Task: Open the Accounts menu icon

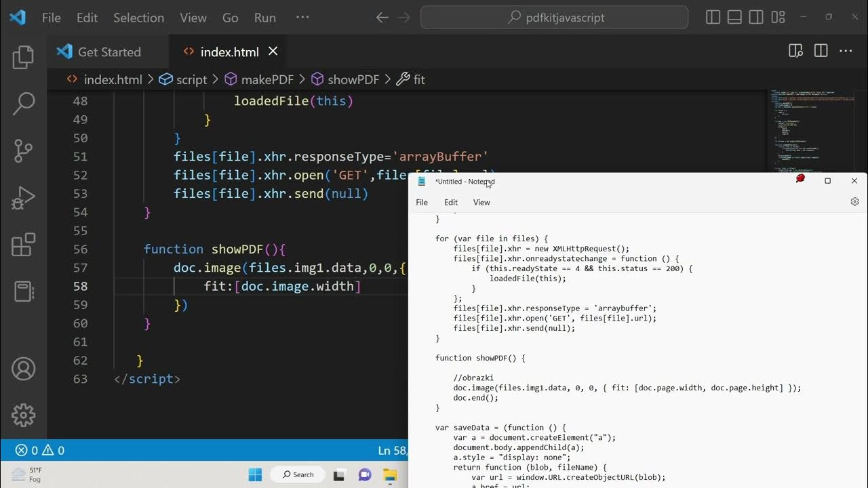Action: pos(23,369)
